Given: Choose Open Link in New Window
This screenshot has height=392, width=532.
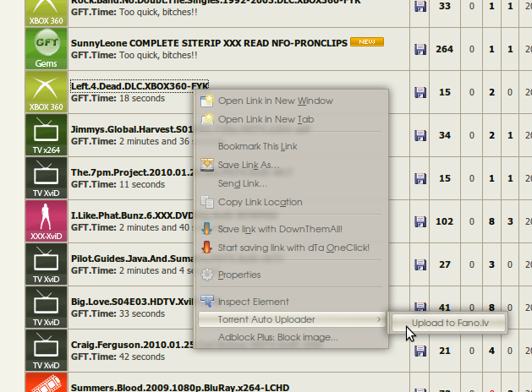Looking at the screenshot, I should (x=292, y=101).
